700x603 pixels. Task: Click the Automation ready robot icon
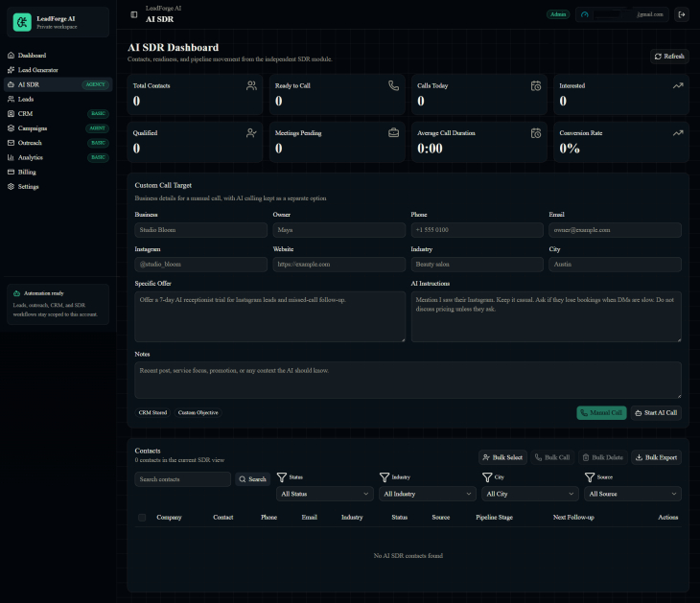(16, 293)
